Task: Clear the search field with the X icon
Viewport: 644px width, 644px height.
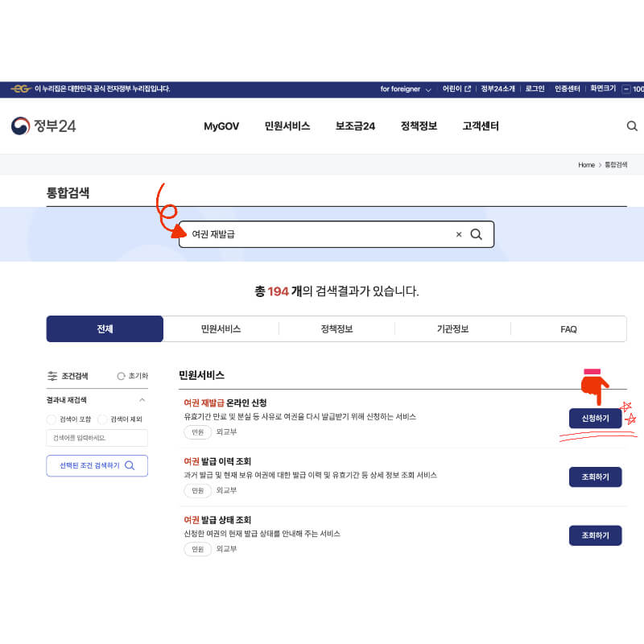Action: click(459, 234)
